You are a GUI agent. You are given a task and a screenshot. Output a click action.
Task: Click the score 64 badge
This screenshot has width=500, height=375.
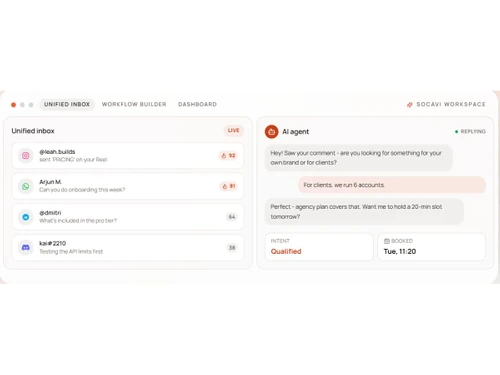pos(232,217)
